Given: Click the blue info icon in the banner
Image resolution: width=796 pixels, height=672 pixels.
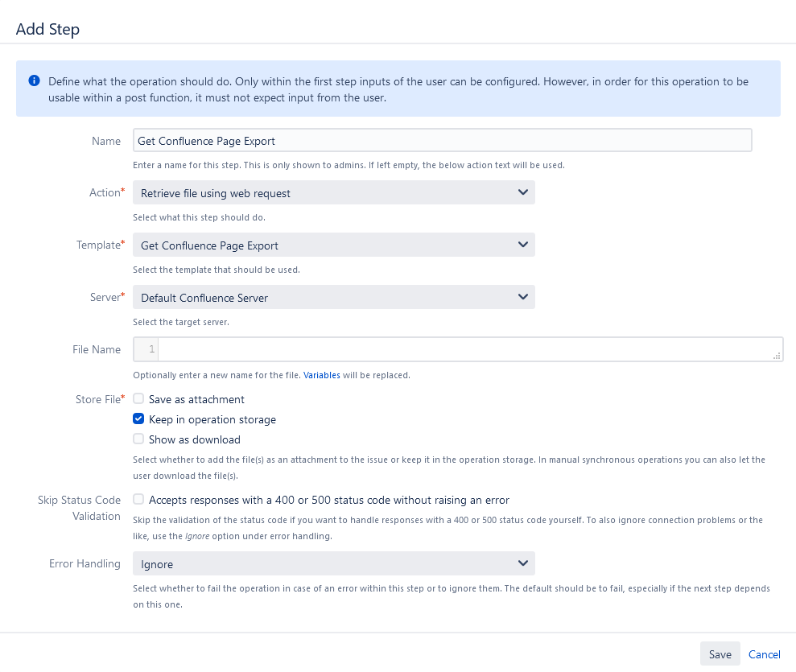Looking at the screenshot, I should tap(34, 81).
